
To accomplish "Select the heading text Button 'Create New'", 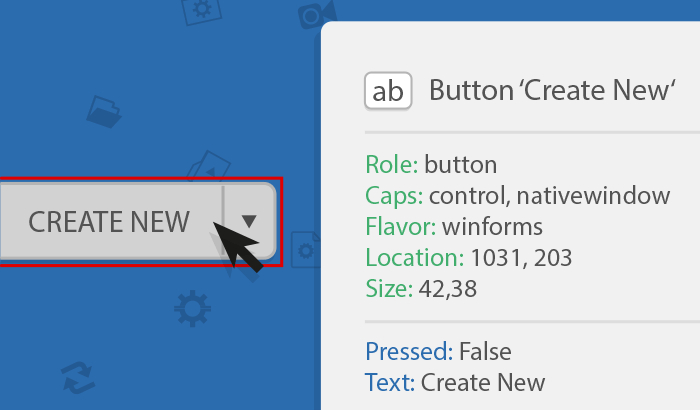I will (x=552, y=91).
